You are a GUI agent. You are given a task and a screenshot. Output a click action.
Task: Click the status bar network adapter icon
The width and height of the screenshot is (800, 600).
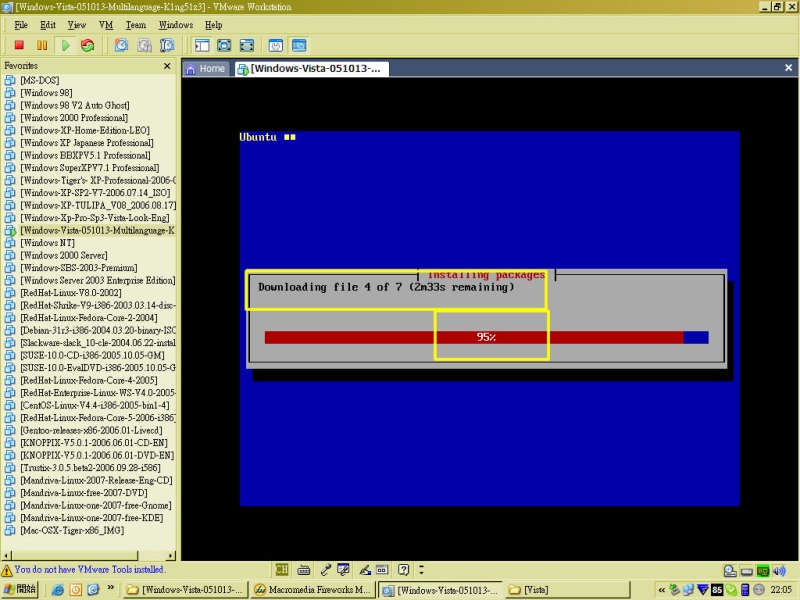point(763,571)
